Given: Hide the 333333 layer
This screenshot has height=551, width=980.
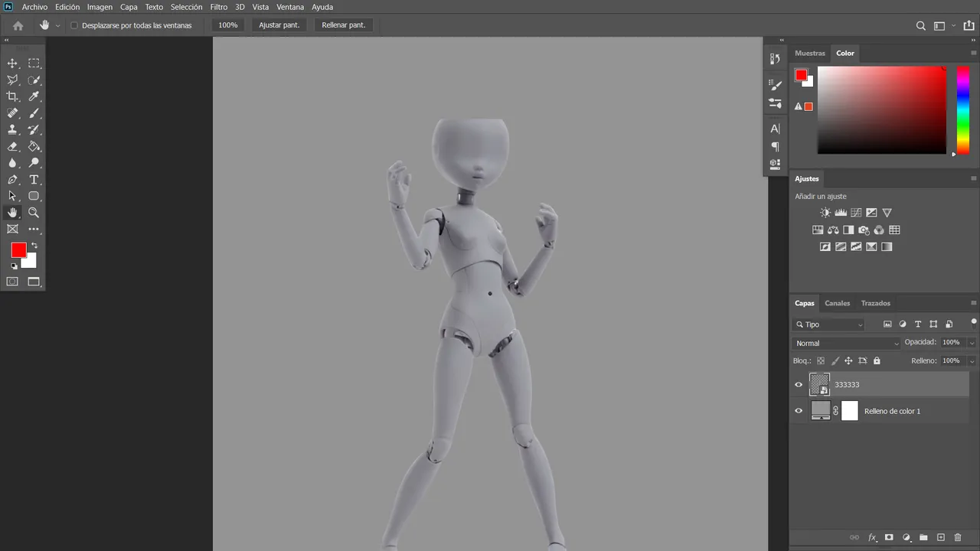Looking at the screenshot, I should coord(799,385).
